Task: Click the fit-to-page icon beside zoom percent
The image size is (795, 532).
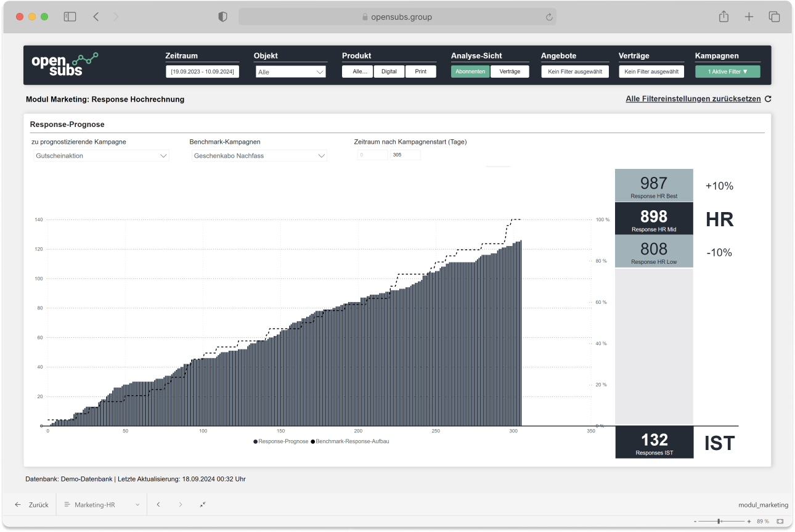Action: pos(780,521)
